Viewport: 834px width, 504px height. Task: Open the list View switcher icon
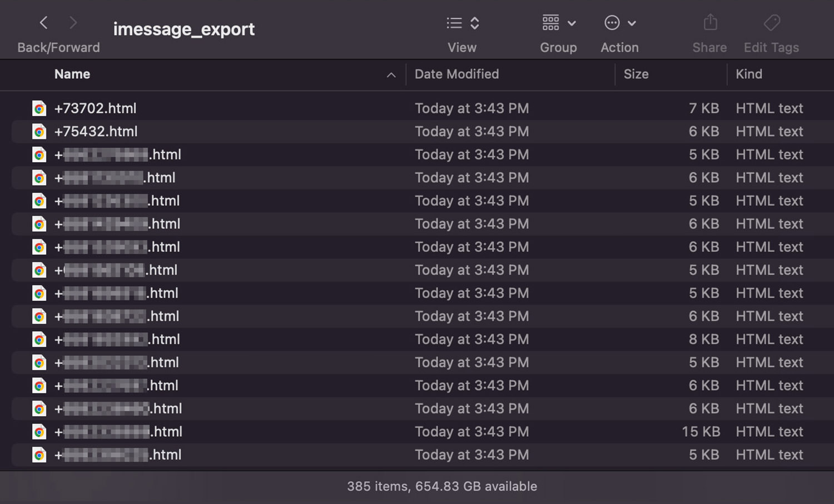[x=454, y=23]
